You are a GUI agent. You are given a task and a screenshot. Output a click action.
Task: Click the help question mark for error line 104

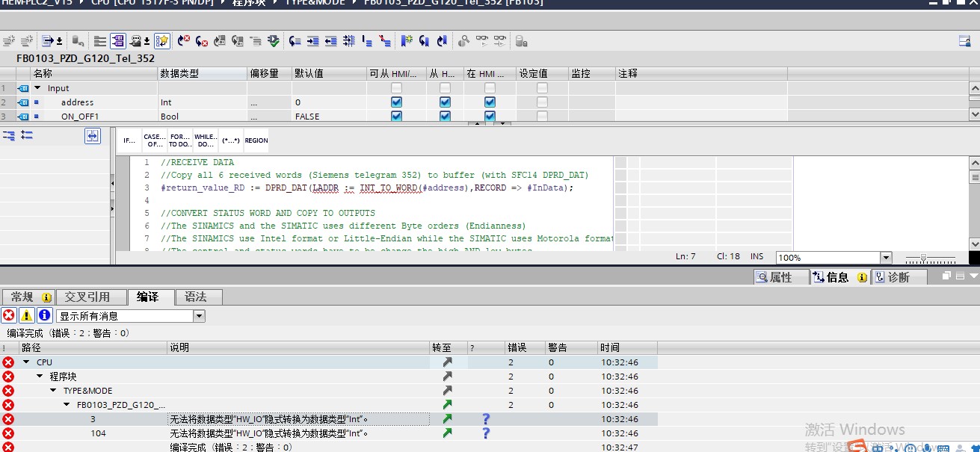486,433
